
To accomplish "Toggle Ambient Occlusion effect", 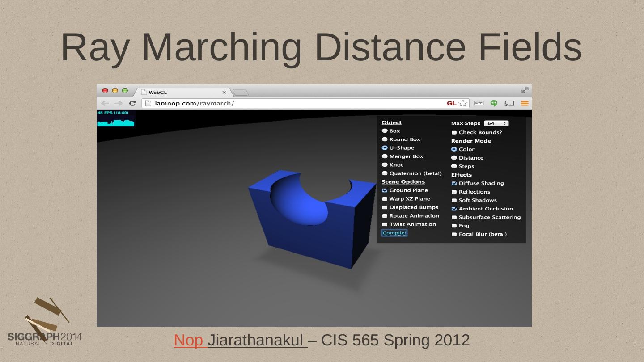I will [x=454, y=209].
